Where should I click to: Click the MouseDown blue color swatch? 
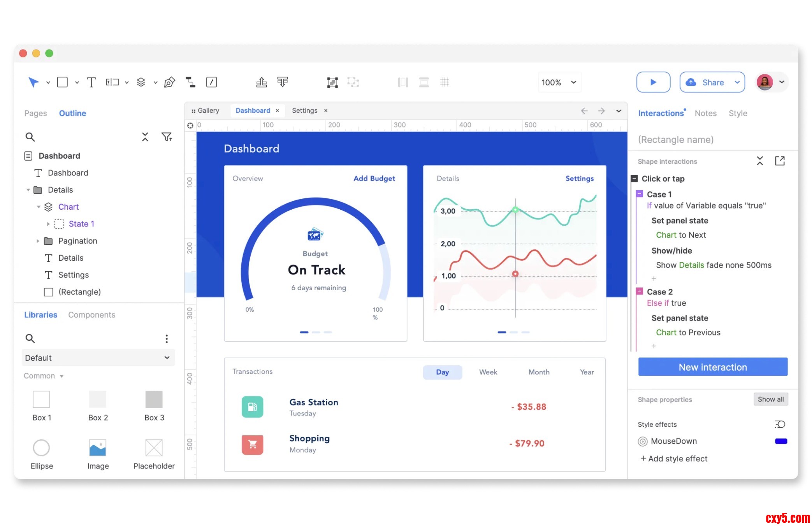point(781,441)
